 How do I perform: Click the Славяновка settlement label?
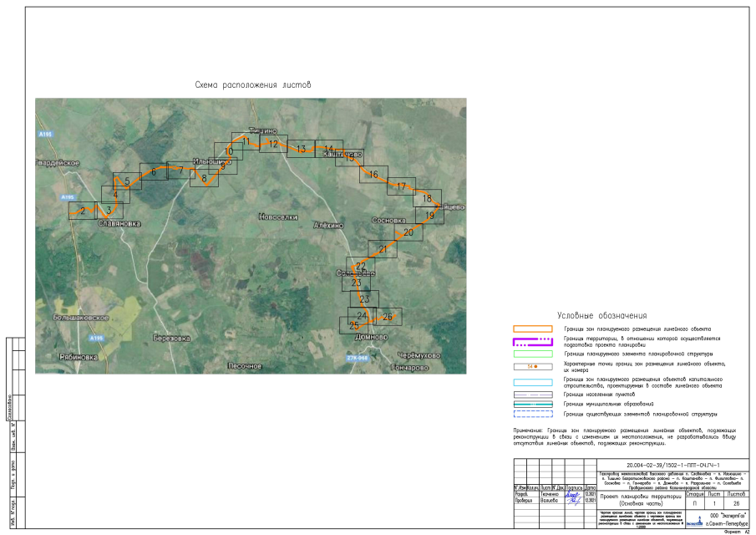pos(119,223)
